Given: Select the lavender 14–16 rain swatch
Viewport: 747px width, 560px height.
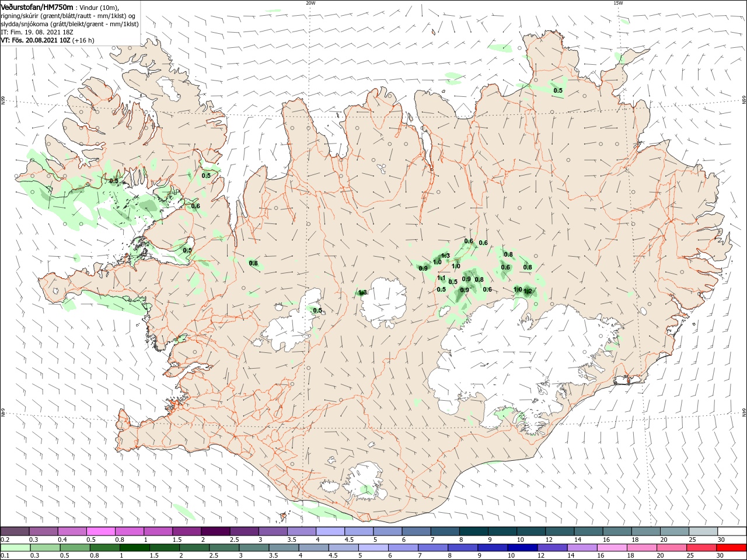Looking at the screenshot, I should point(583,547).
